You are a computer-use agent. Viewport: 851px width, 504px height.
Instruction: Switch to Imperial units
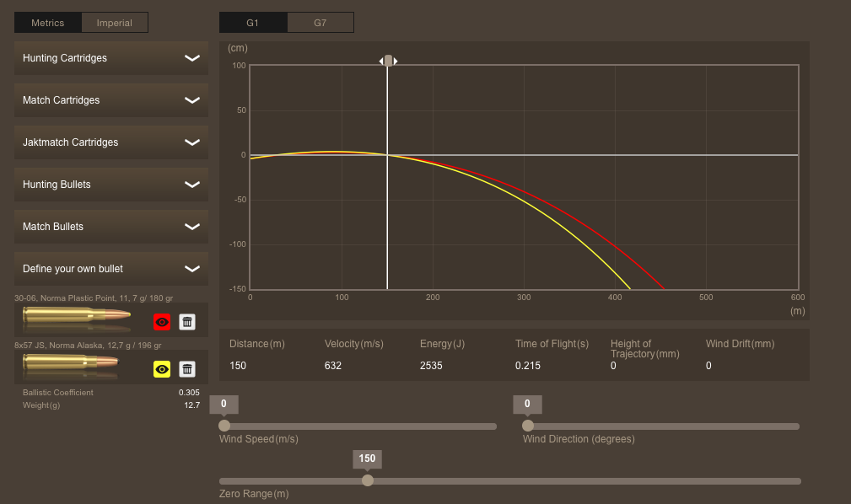pyautogui.click(x=115, y=23)
